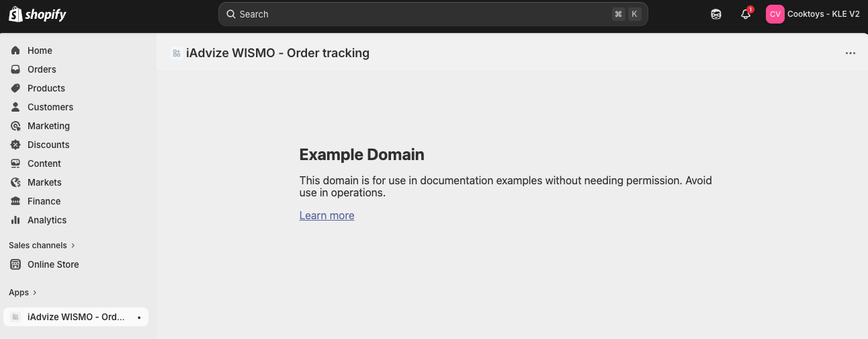Click the Orders inbox icon
The width and height of the screenshot is (868, 339).
tap(16, 69)
